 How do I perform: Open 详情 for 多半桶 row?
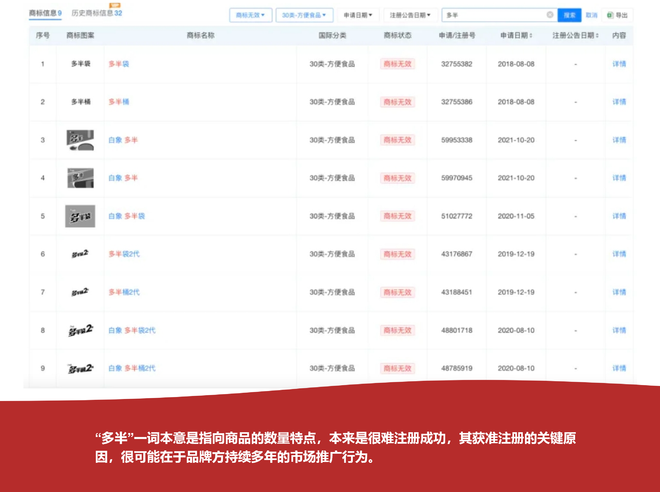click(x=619, y=102)
